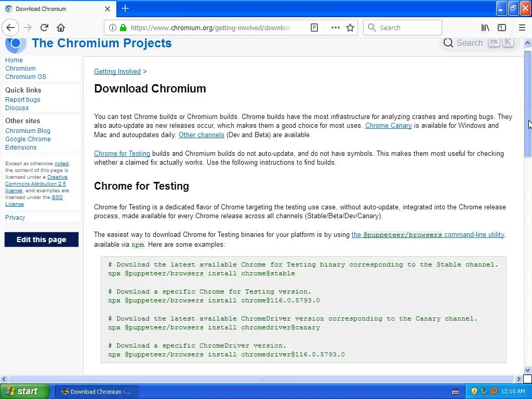Open the Windows start button
The image size is (532, 399).
coord(24,392)
